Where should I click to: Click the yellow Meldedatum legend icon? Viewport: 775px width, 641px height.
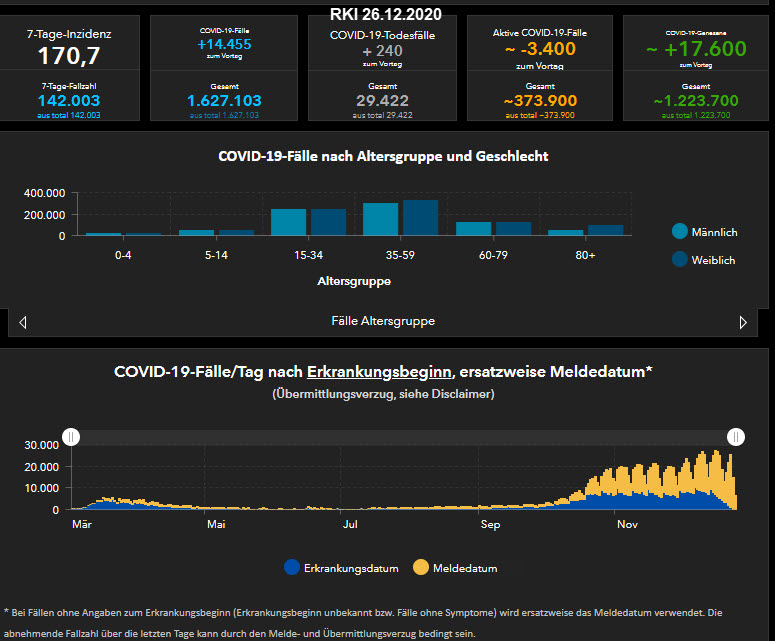(x=421, y=568)
